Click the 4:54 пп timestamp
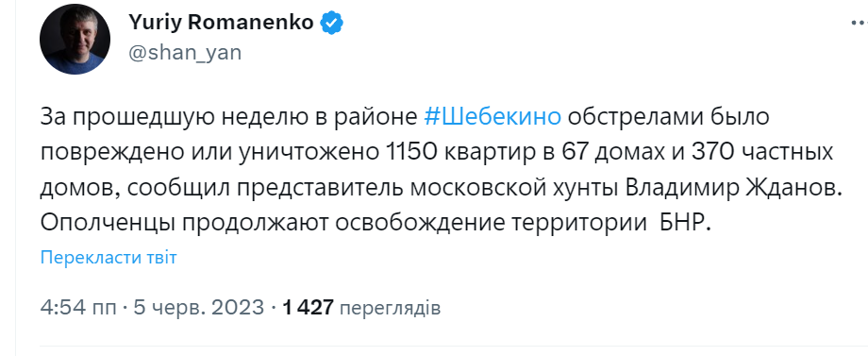The height and width of the screenshot is (356, 868). click(78, 307)
